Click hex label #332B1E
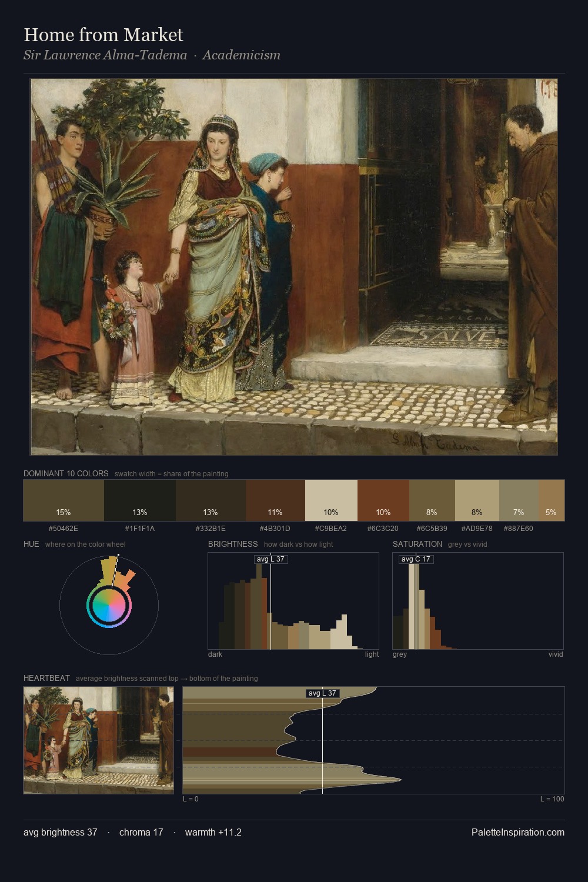Image resolution: width=588 pixels, height=882 pixels. (211, 529)
